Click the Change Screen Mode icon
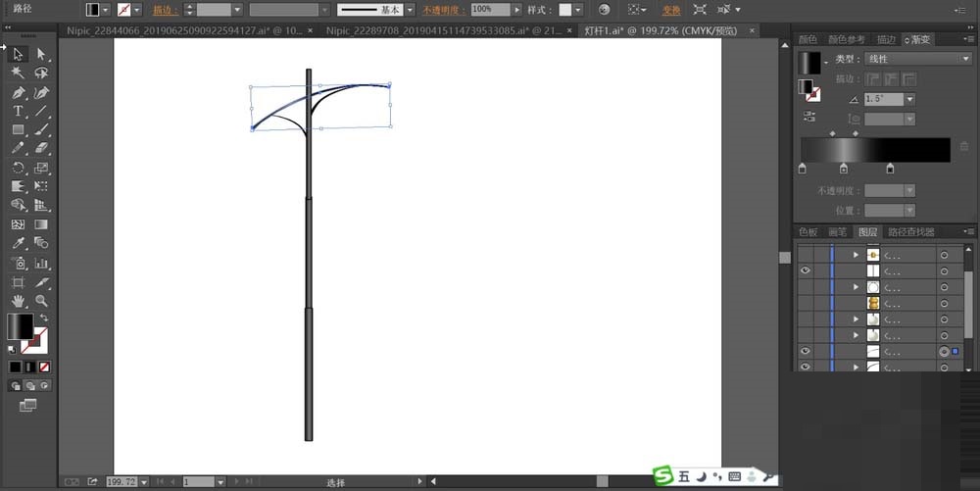Image resolution: width=980 pixels, height=491 pixels. click(x=27, y=406)
